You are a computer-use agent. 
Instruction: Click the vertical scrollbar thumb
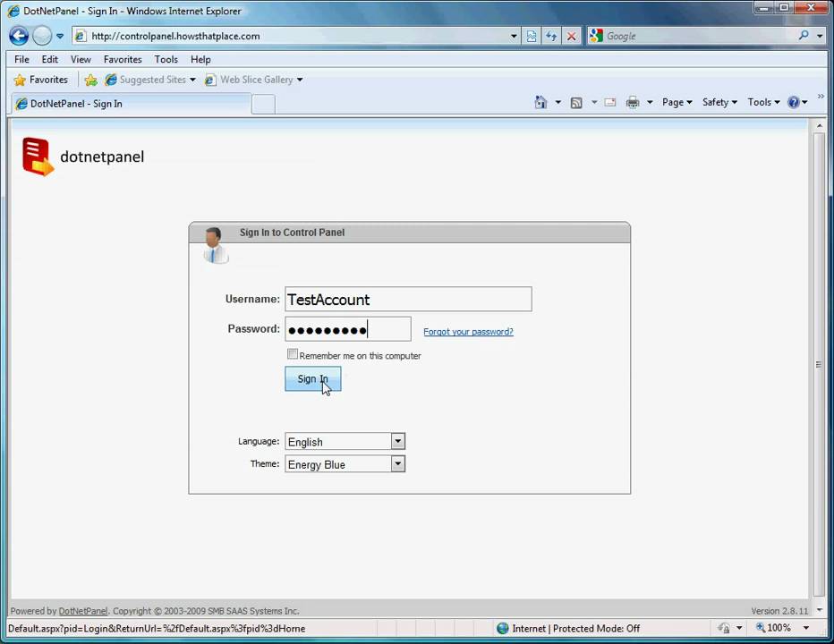[x=819, y=364]
